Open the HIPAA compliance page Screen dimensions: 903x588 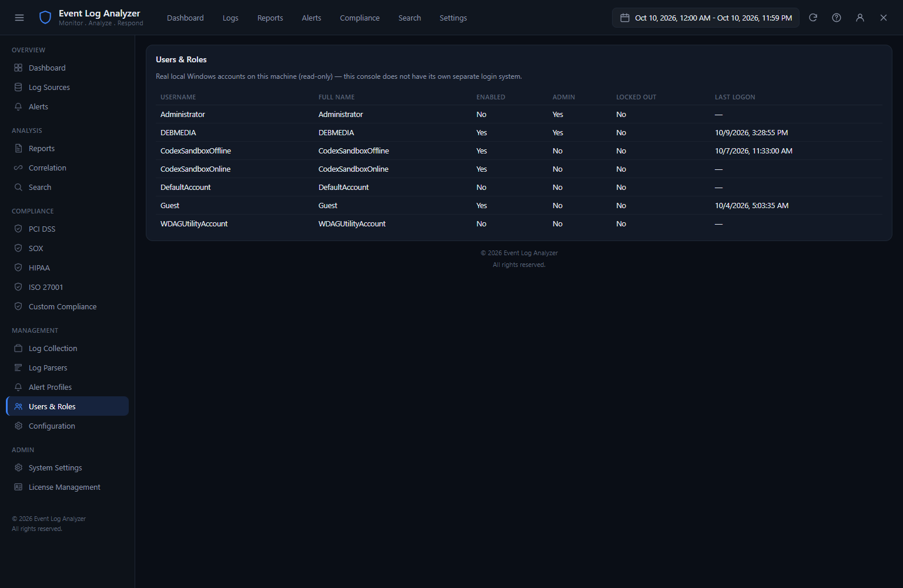coord(67,268)
